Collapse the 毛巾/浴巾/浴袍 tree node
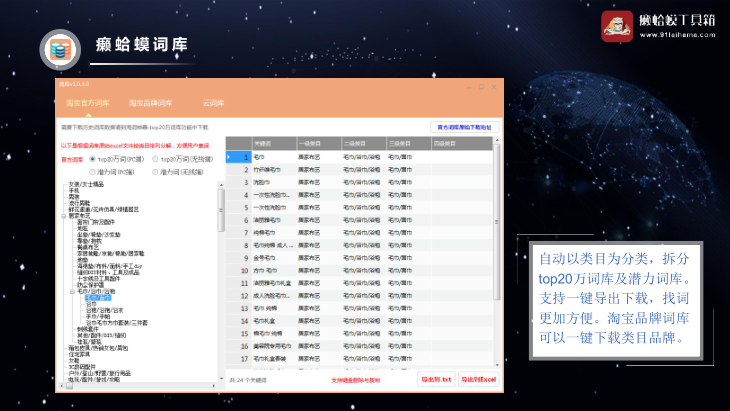The image size is (730, 411). (73, 291)
